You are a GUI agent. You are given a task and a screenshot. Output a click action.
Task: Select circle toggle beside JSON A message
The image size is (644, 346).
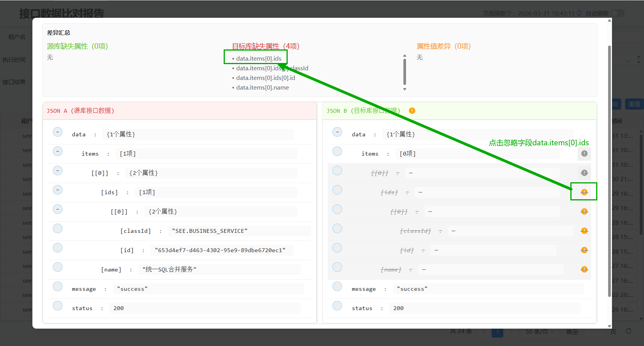click(x=58, y=287)
